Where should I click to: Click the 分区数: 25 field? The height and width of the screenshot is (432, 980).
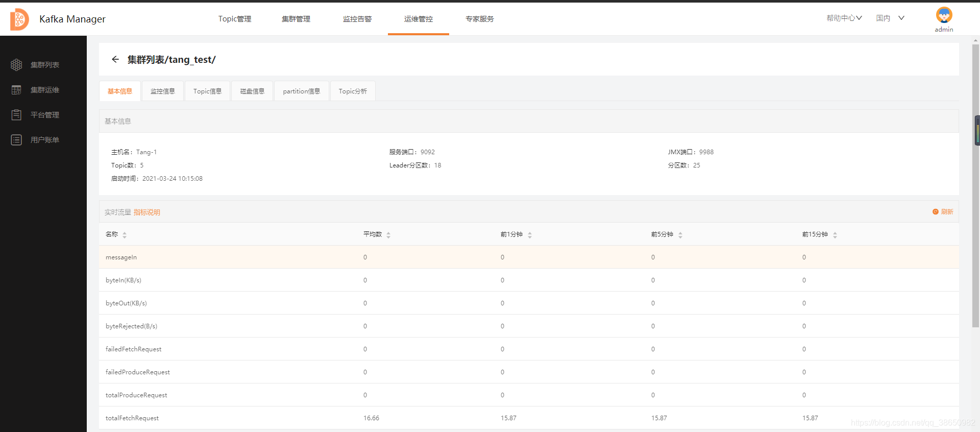pos(684,165)
